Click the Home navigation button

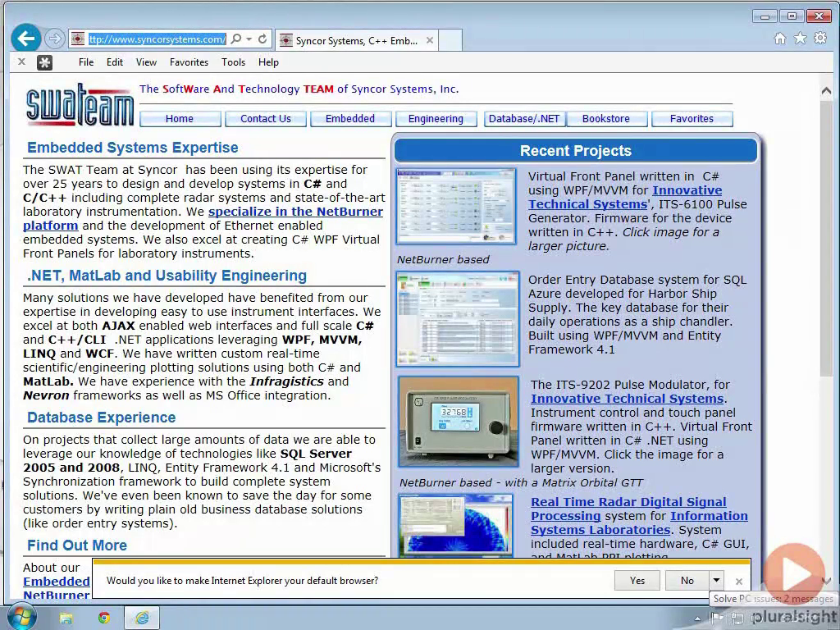pos(180,118)
